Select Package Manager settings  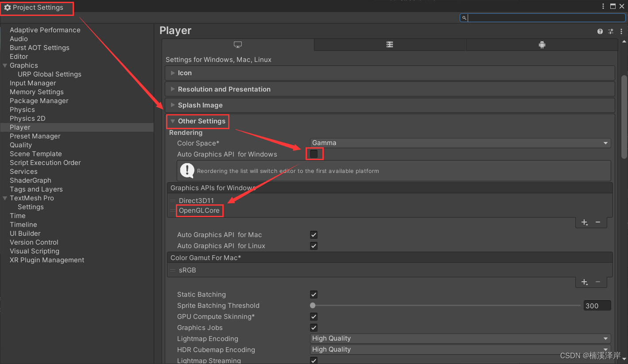pyautogui.click(x=39, y=101)
